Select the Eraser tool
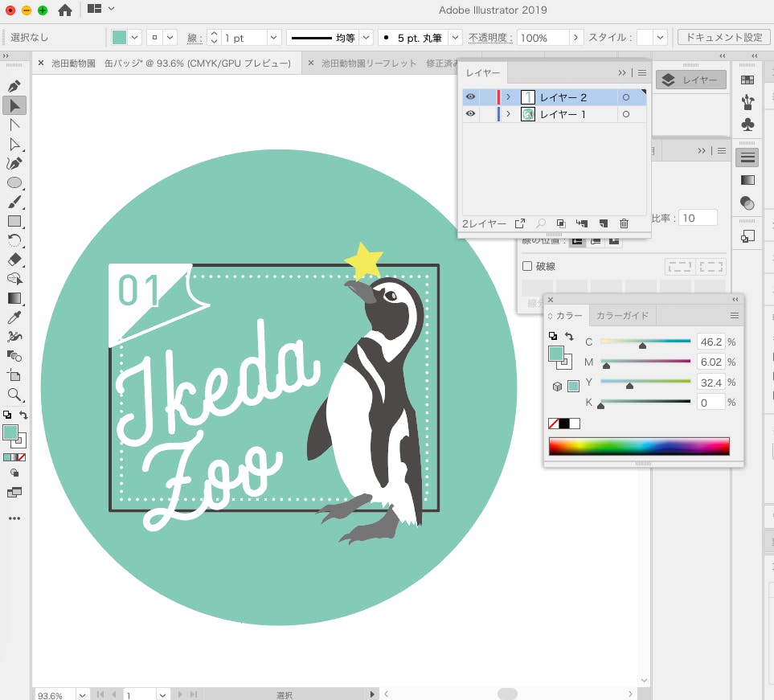This screenshot has height=700, width=774. tap(14, 260)
